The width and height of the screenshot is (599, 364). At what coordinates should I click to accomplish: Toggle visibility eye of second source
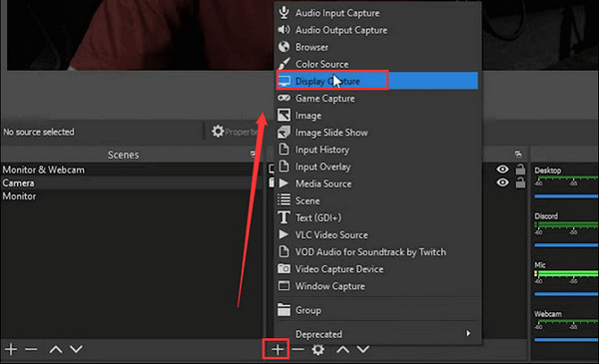pyautogui.click(x=503, y=182)
